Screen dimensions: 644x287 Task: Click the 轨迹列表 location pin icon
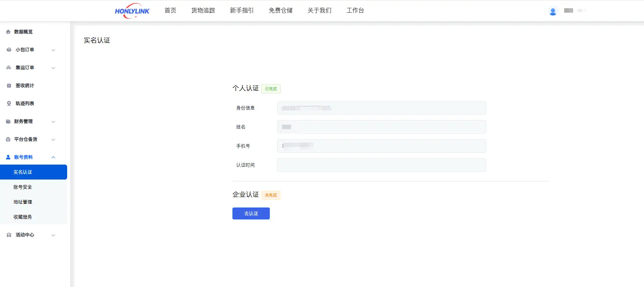(9, 103)
